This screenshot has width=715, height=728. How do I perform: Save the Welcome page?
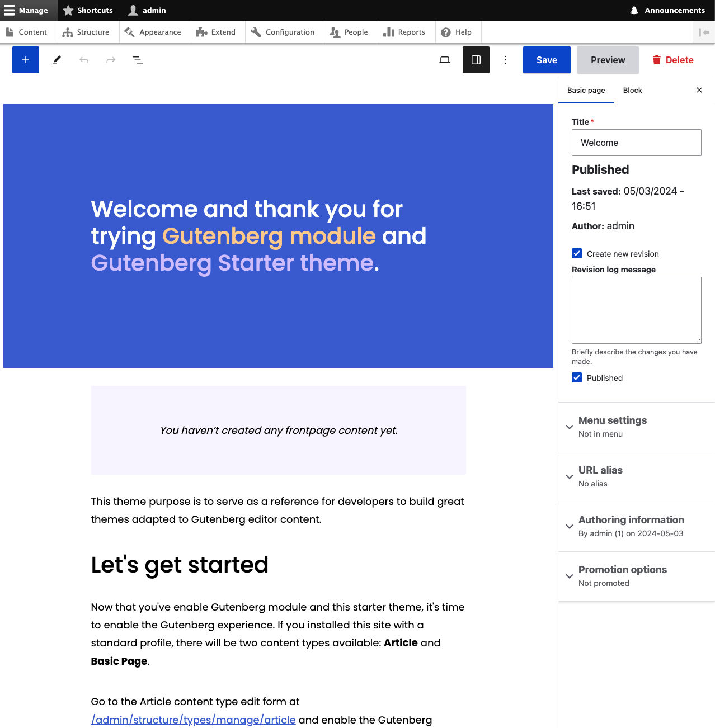pos(546,60)
